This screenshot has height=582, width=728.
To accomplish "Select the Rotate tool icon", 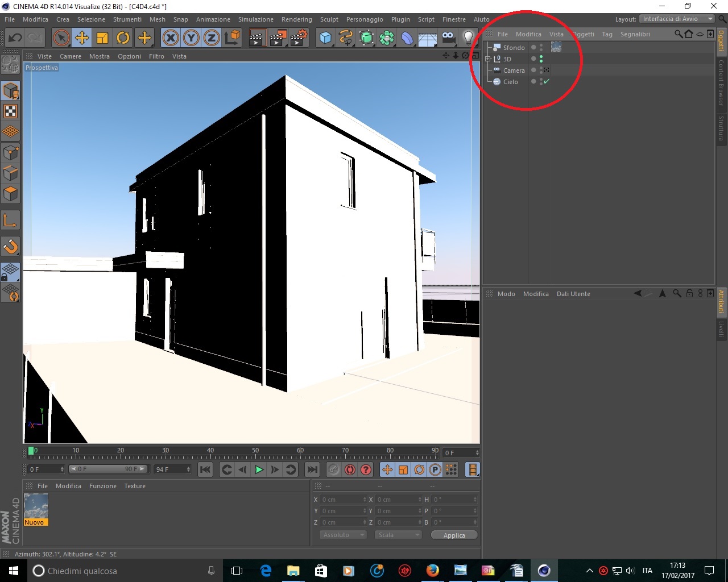I will pos(123,38).
